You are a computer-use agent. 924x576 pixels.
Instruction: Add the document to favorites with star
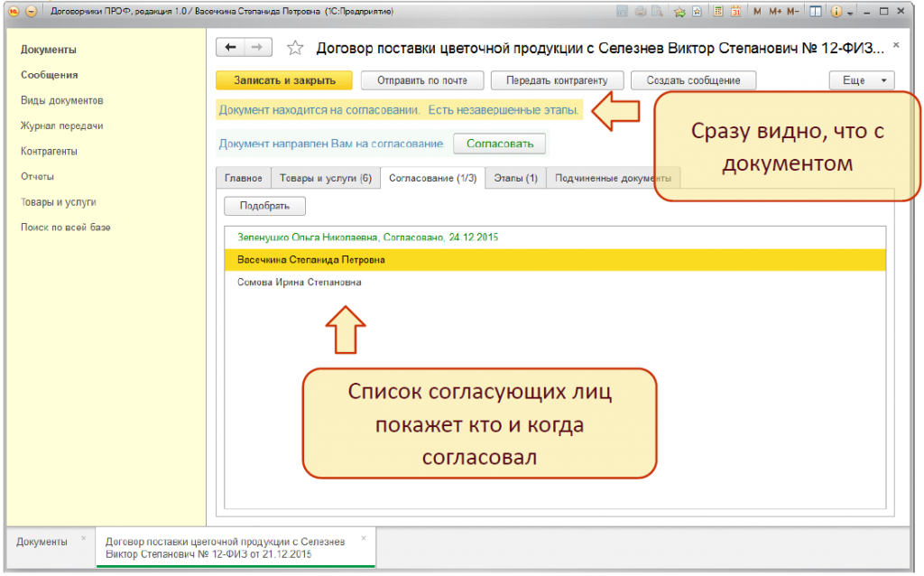(x=295, y=48)
